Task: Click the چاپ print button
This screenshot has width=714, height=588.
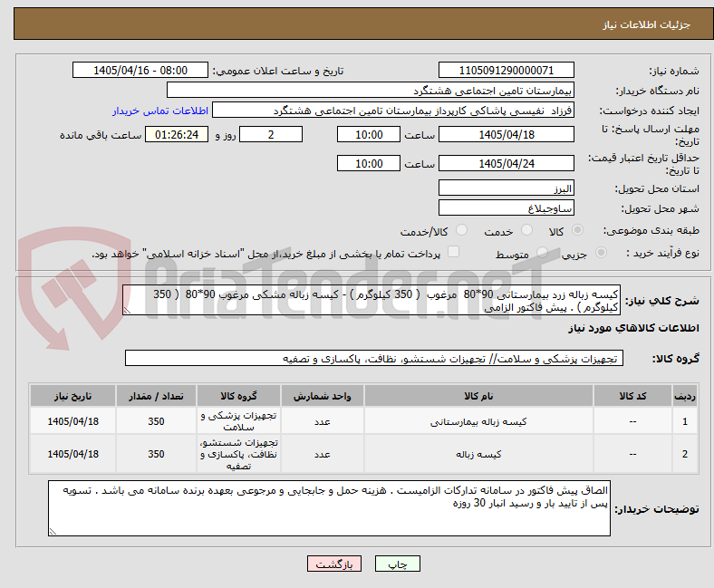Action: pyautogui.click(x=398, y=564)
